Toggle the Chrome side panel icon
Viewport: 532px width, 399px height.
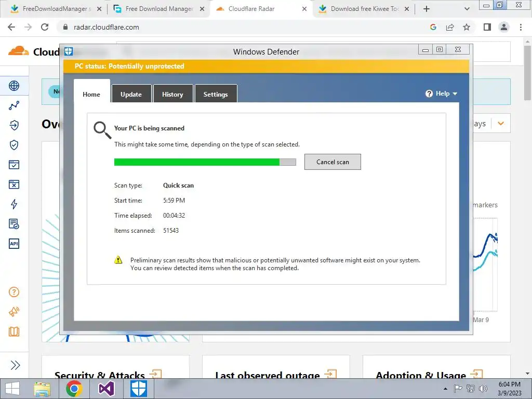487,27
